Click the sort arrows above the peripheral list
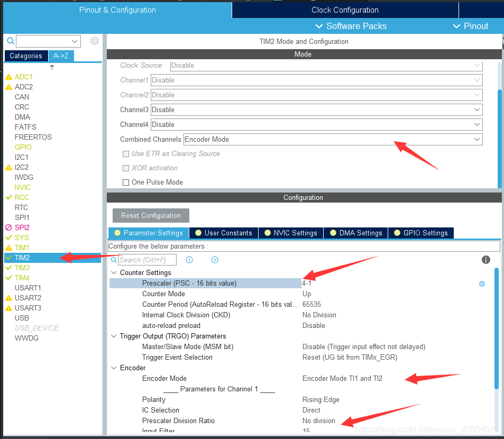504x439 pixels. (52, 67)
